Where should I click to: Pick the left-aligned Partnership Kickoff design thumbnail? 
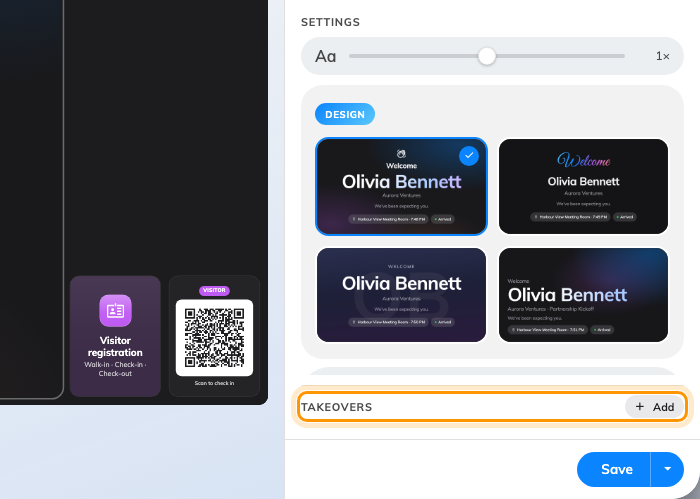tap(583, 295)
